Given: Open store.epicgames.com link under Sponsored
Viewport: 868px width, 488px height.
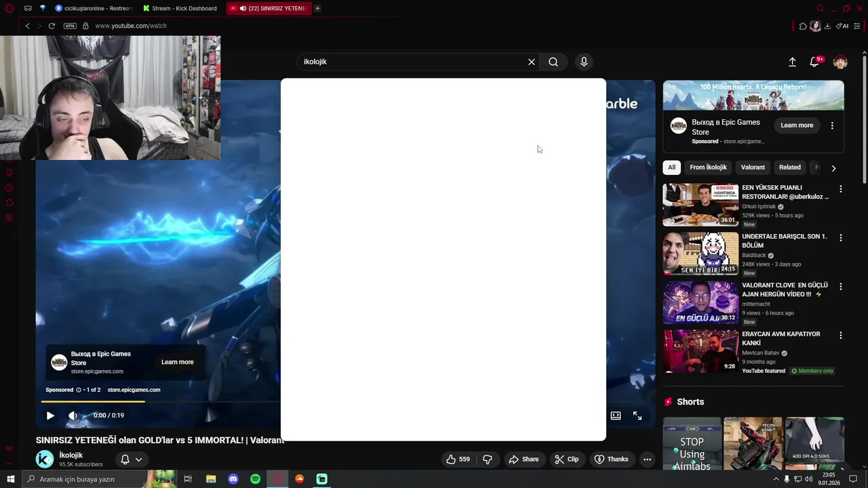Looking at the screenshot, I should click(134, 390).
